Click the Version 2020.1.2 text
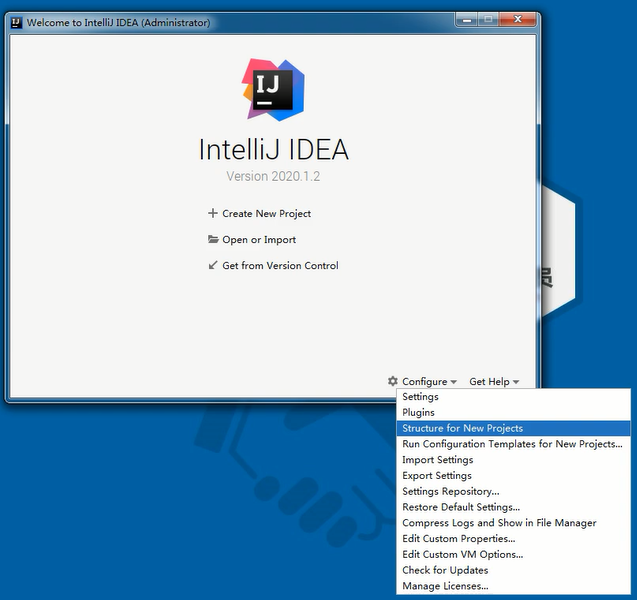This screenshot has width=637, height=600. [273, 176]
